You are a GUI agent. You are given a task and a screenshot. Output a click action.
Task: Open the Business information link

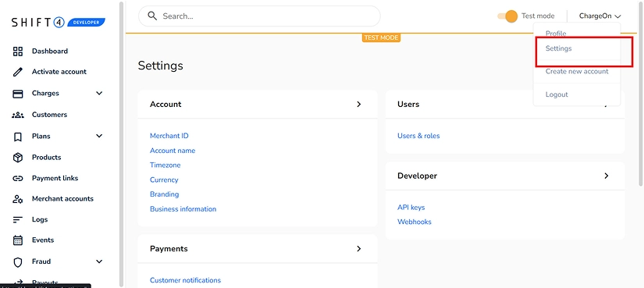coord(183,209)
